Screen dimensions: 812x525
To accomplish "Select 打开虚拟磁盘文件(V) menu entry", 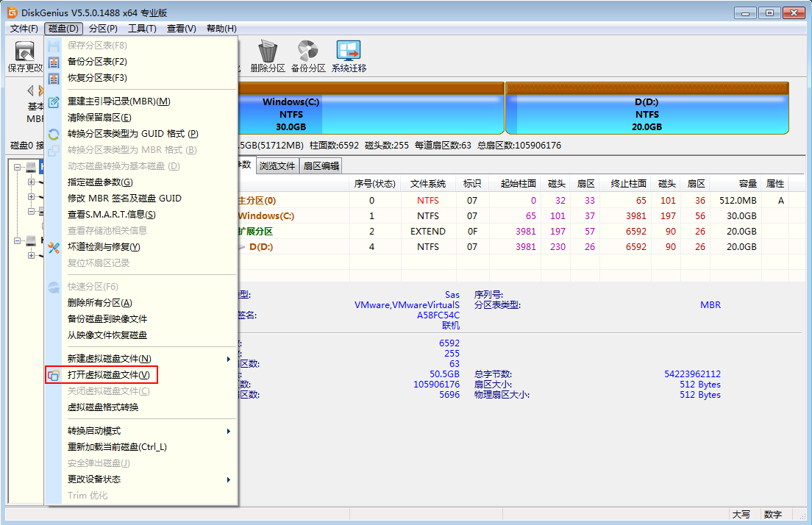I will (108, 375).
